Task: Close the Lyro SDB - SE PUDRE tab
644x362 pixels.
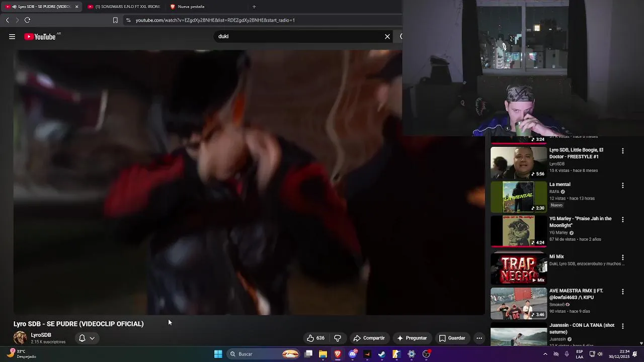Action: [x=76, y=7]
